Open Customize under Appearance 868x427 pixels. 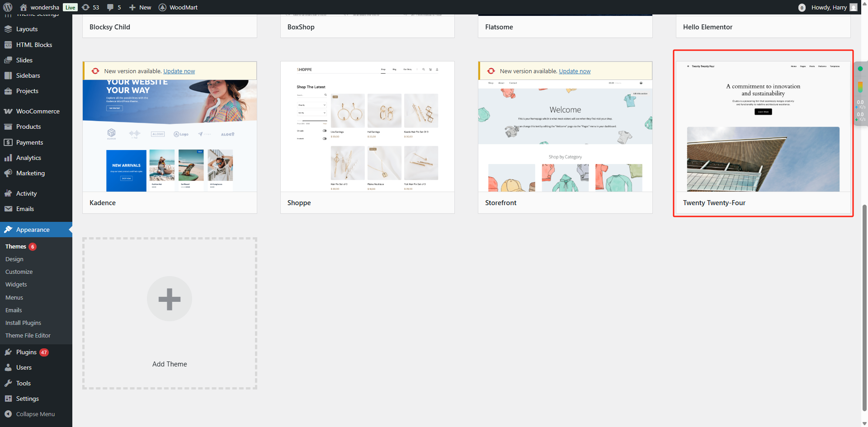point(19,272)
